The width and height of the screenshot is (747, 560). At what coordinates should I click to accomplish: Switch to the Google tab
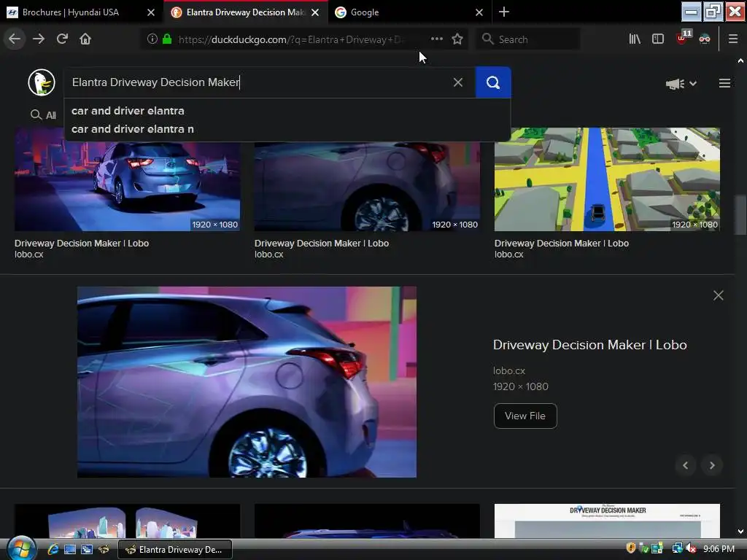(x=365, y=12)
